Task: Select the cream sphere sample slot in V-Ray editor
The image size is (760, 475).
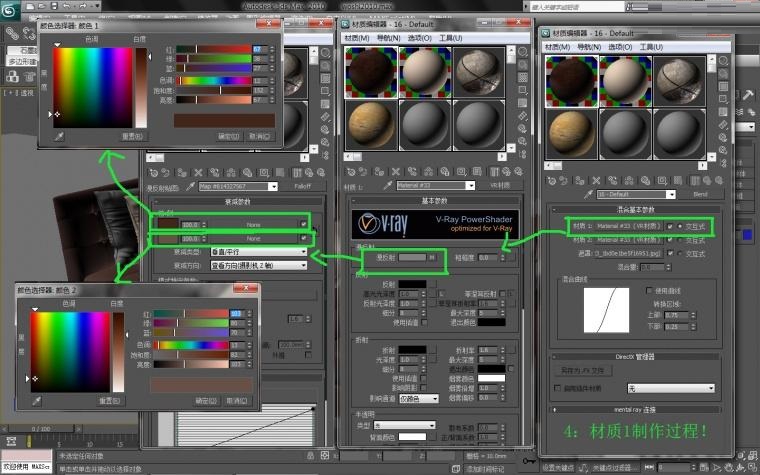Action: [x=425, y=72]
